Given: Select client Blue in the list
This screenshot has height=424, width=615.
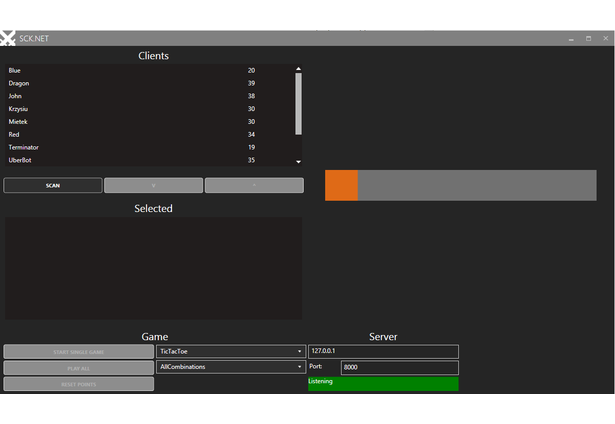Looking at the screenshot, I should (149, 71).
